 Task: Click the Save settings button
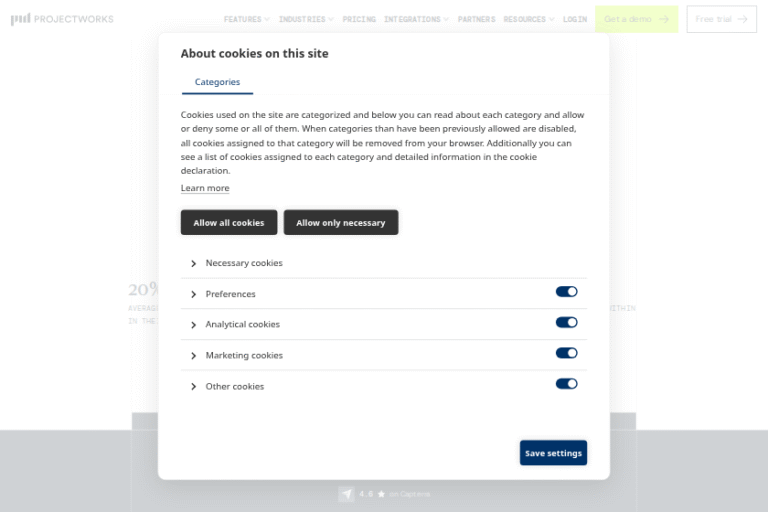[553, 453]
